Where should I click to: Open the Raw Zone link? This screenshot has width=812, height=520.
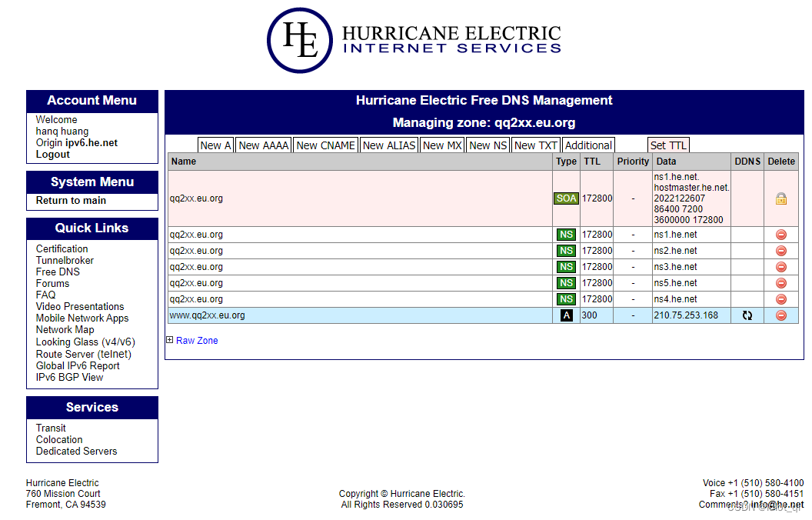tap(197, 340)
